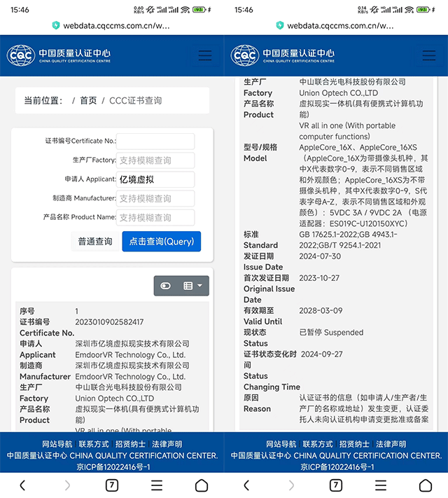This screenshot has width=448, height=498.
Task: Open 网站导航 link in left footer
Action: click(x=57, y=444)
